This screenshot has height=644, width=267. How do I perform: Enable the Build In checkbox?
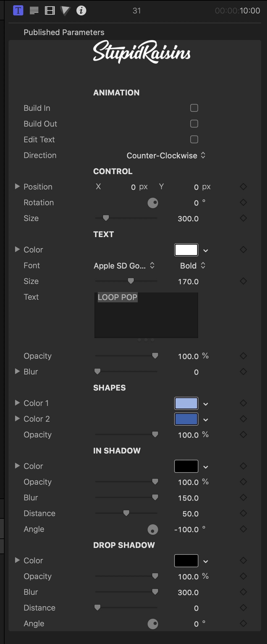(x=194, y=108)
